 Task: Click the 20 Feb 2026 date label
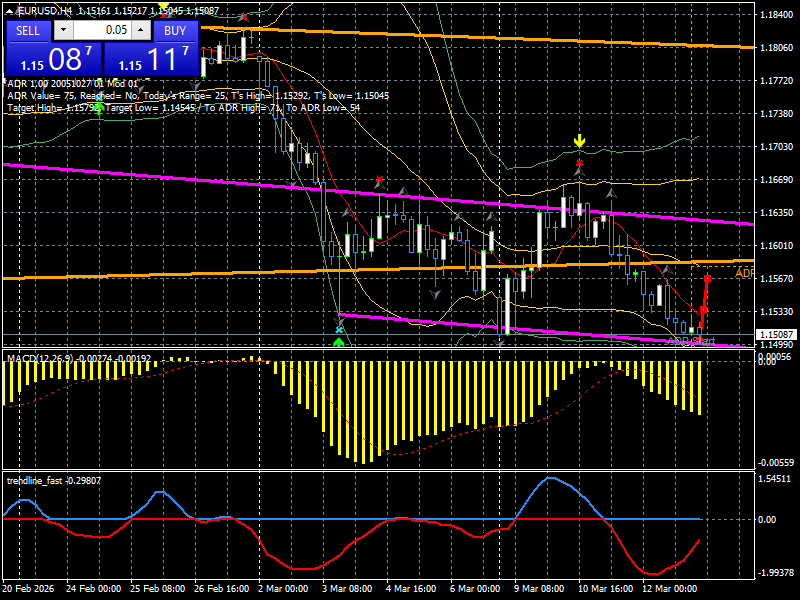pos(28,588)
